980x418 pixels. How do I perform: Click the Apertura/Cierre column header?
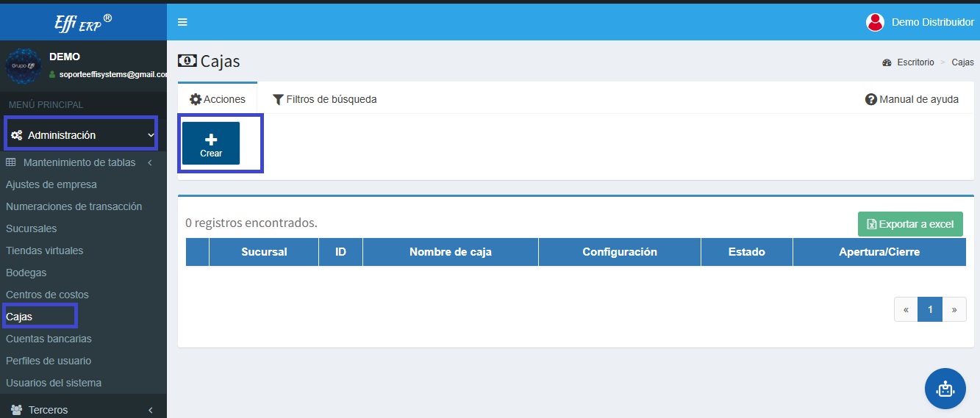click(879, 252)
